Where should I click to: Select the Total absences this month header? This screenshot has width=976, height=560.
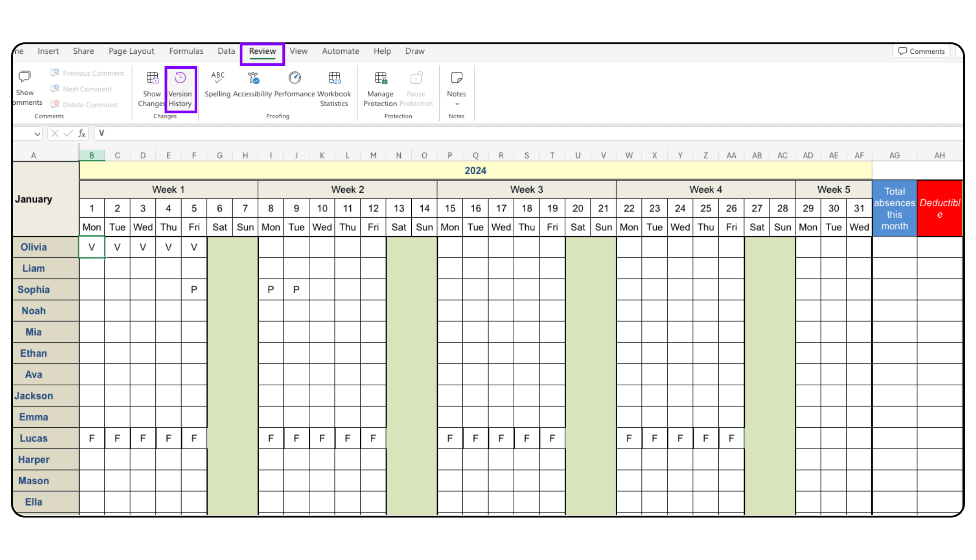pos(895,209)
